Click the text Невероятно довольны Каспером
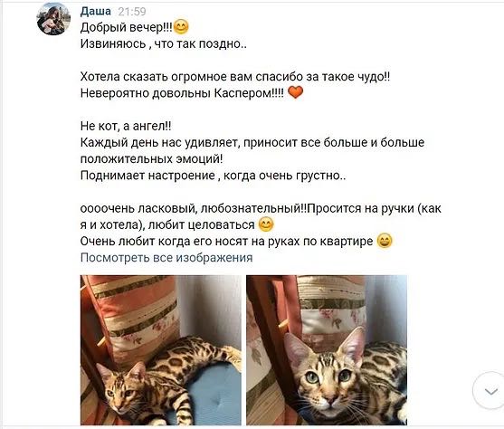Screen dimensions: 504x429 182,93
